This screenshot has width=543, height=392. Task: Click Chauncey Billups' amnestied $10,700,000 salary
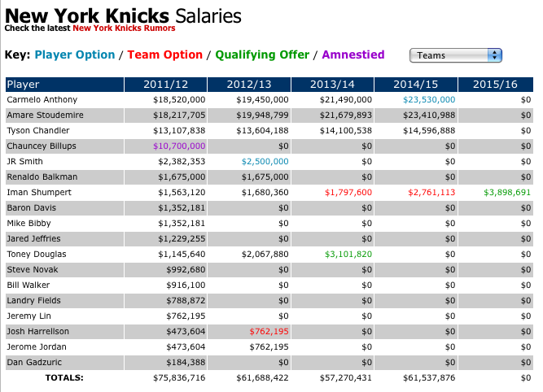tap(179, 146)
